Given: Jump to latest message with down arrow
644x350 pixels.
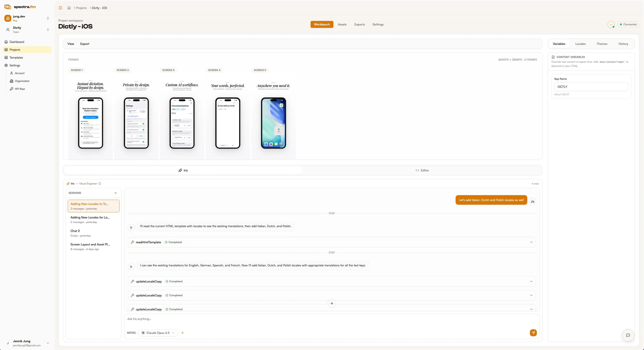Looking at the screenshot, I should 332,303.
